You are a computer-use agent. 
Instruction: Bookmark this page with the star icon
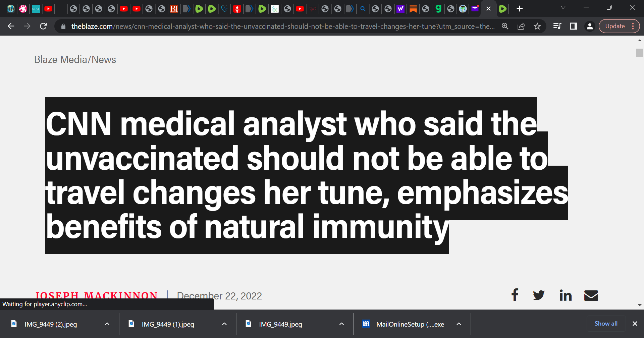[x=537, y=26]
